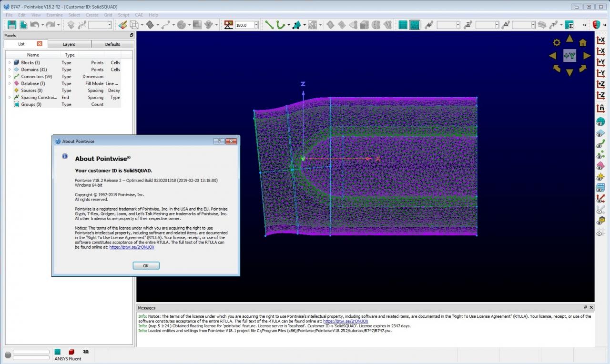Viewport: 610px width, 364px height.
Task: Click the grid dimension hash icon
Action: point(429,25)
